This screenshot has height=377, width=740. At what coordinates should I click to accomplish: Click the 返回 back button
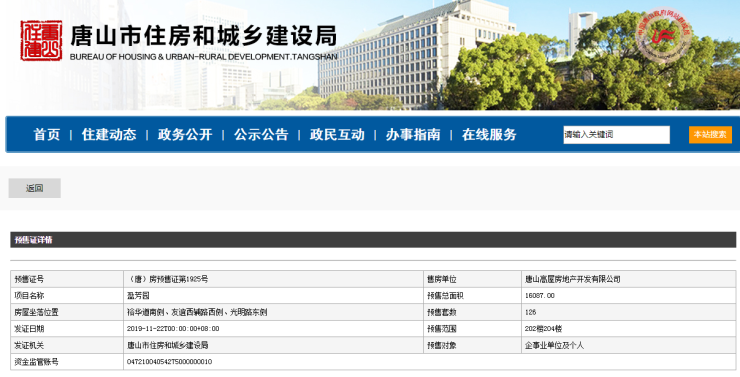(34, 188)
